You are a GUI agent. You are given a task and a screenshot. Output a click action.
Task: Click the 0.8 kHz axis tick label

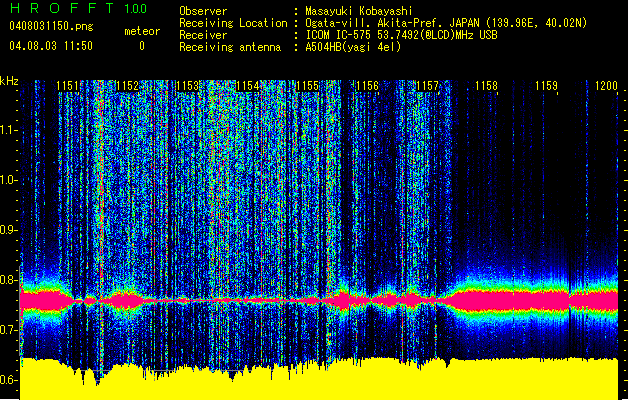click(8, 280)
